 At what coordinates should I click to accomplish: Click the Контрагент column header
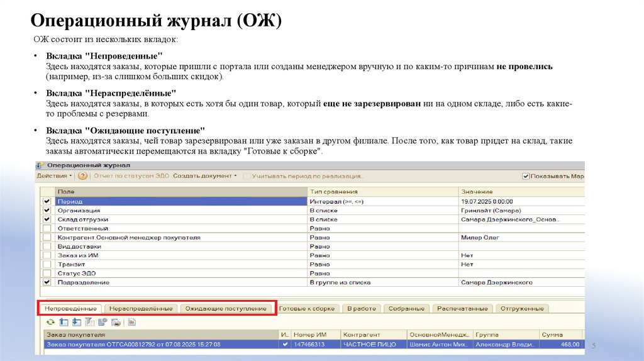pos(374,335)
